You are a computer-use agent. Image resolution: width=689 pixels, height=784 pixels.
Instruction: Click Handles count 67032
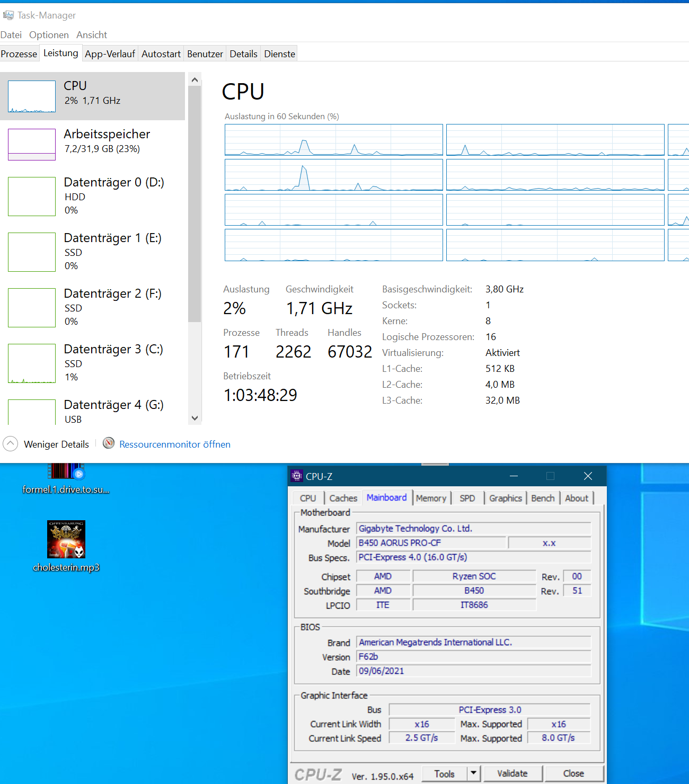pyautogui.click(x=350, y=352)
